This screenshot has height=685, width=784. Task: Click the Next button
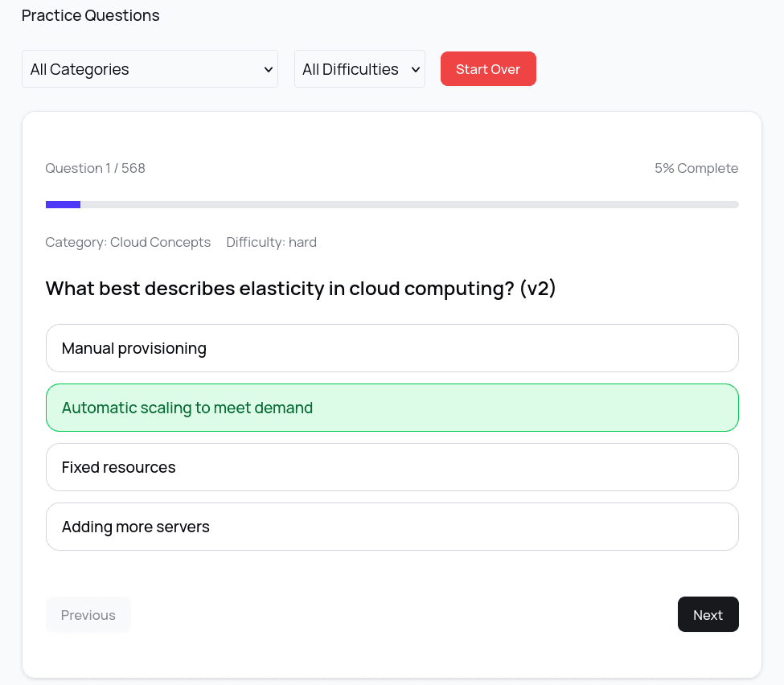click(x=708, y=614)
